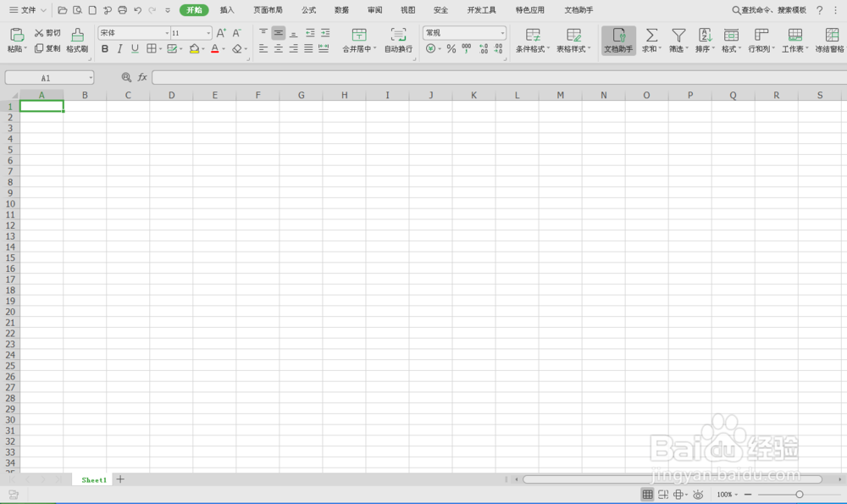Align cell text to left

click(263, 48)
